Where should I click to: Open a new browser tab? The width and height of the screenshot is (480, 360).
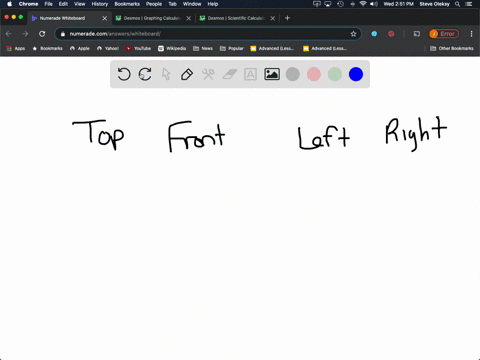pyautogui.click(x=287, y=18)
